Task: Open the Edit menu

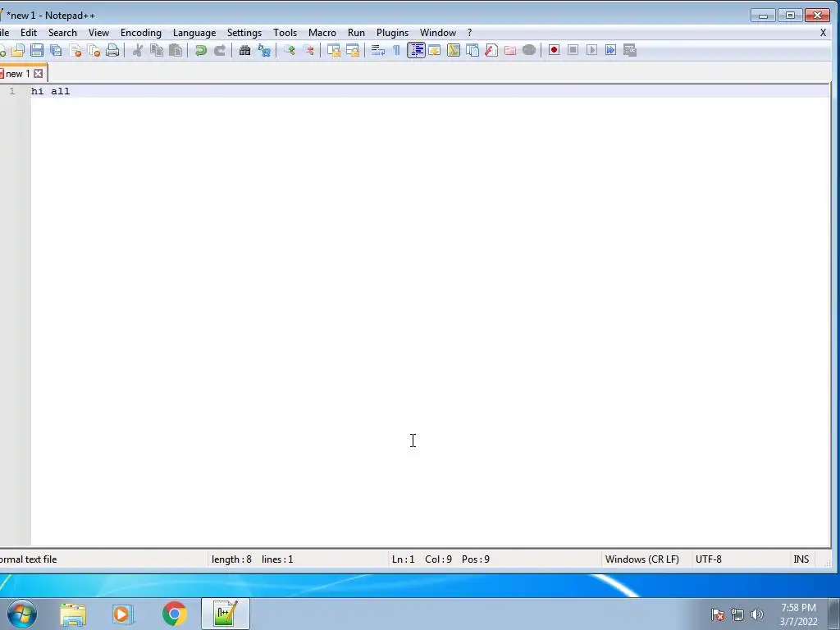Action: (29, 33)
